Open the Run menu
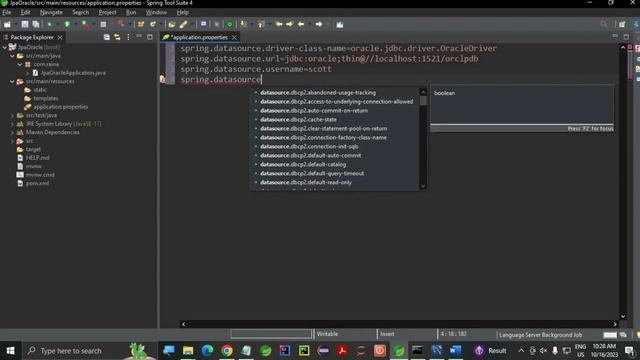Viewport: 640px width, 360px height. coord(131,12)
